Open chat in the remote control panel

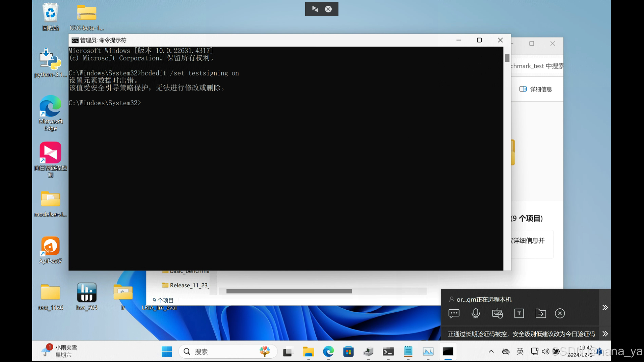[x=454, y=313]
